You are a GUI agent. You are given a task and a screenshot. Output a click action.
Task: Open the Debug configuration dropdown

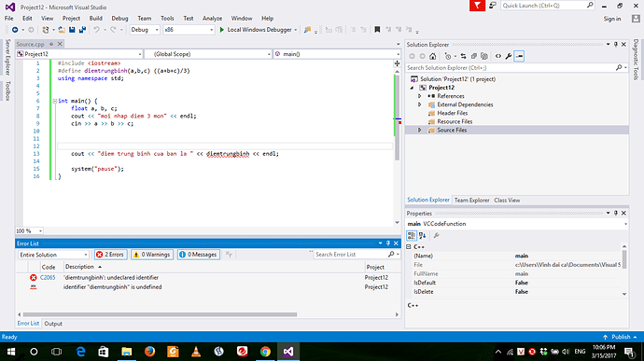tap(145, 30)
